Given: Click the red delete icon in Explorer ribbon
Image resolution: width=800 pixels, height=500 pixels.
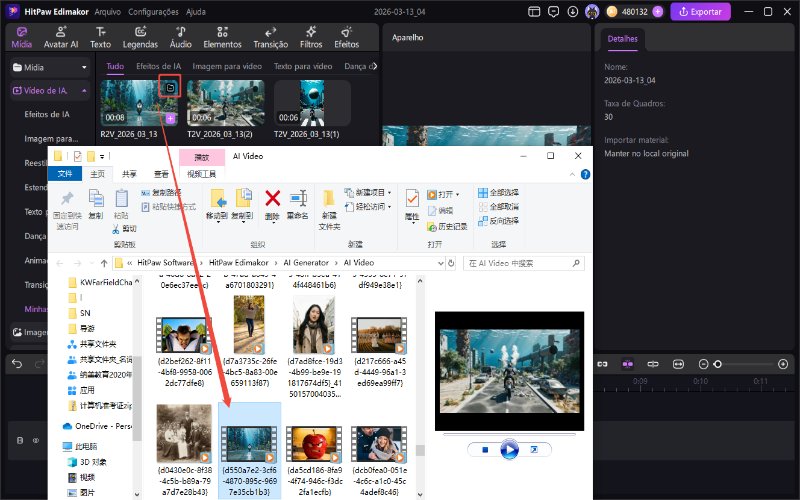Looking at the screenshot, I should [272, 198].
